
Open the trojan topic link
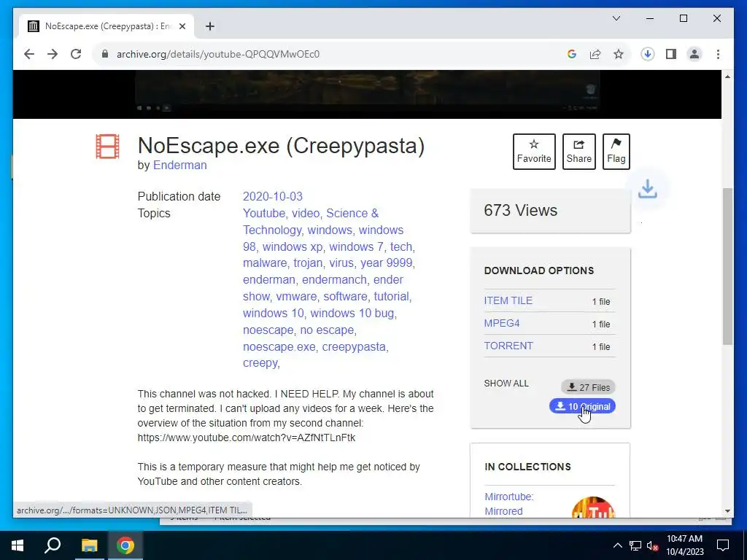[x=307, y=262]
